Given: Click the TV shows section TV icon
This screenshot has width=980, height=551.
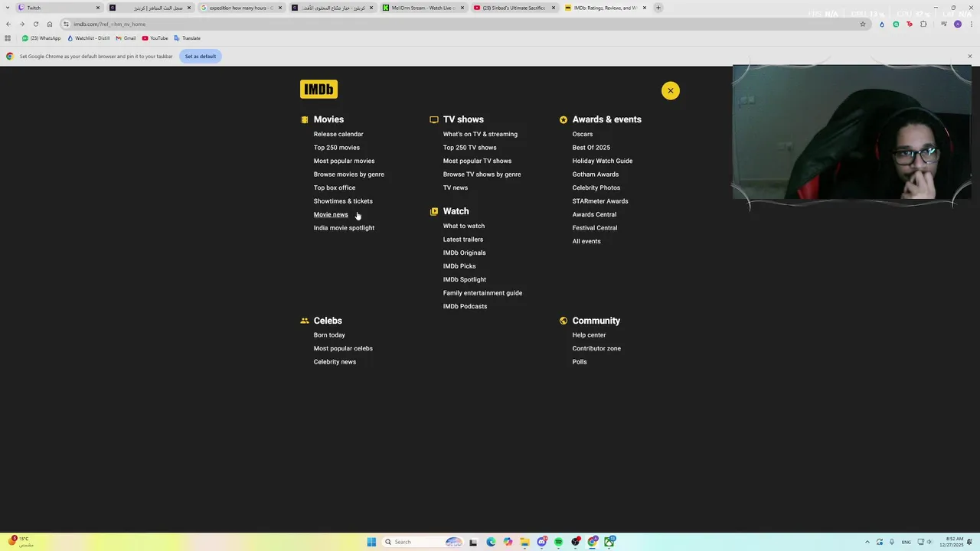Looking at the screenshot, I should click(x=434, y=119).
